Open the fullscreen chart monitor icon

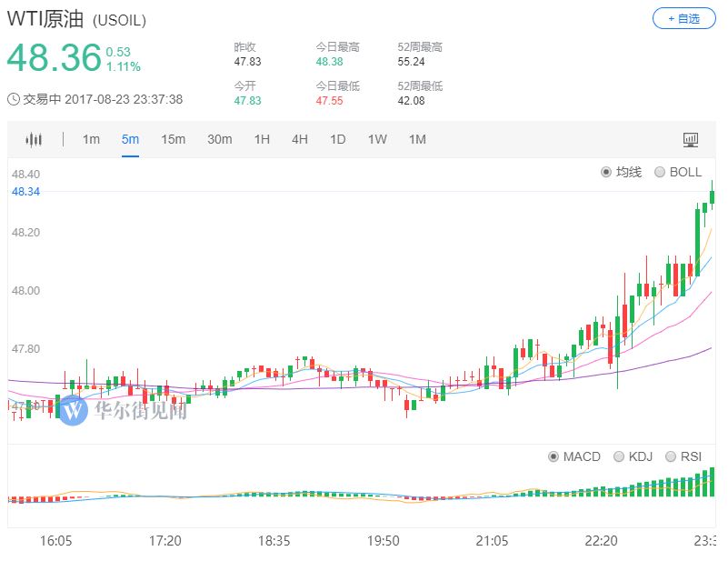pos(691,139)
